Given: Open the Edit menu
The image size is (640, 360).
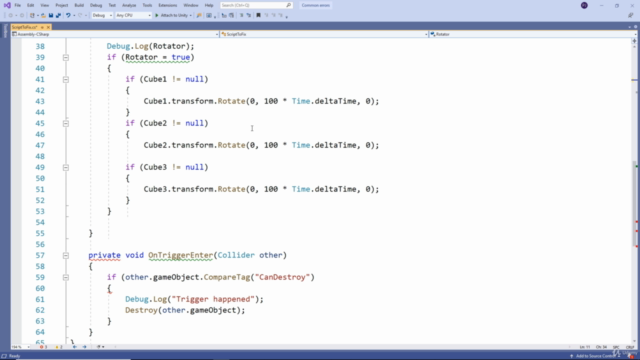Looking at the screenshot, I should [31, 5].
